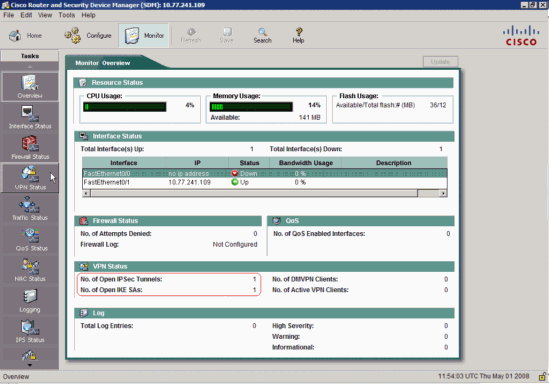The height and width of the screenshot is (384, 549).
Task: Open the Logging task
Action: [30, 300]
